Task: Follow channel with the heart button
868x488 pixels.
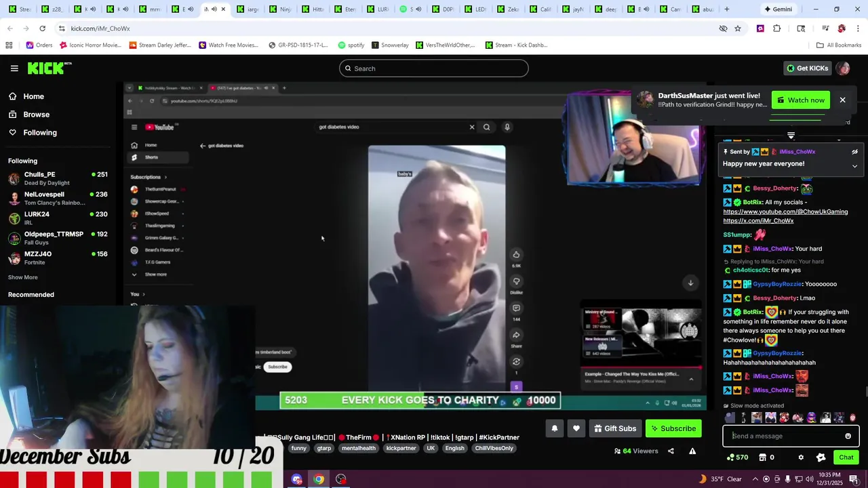Action: click(x=576, y=428)
